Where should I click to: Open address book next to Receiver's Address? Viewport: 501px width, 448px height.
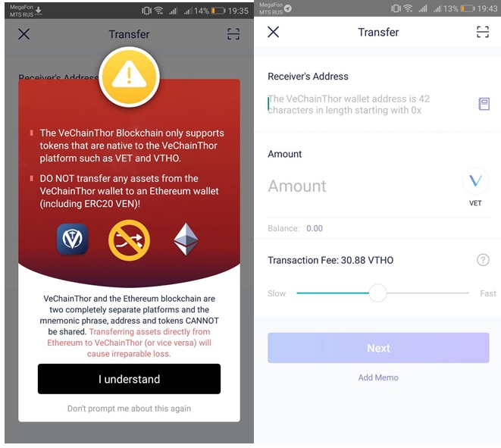[x=484, y=104]
